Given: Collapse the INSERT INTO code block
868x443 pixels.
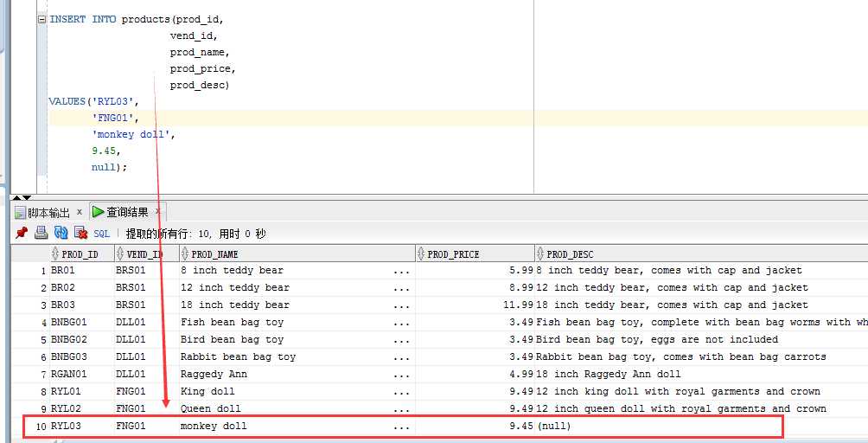Looking at the screenshot, I should [41, 19].
